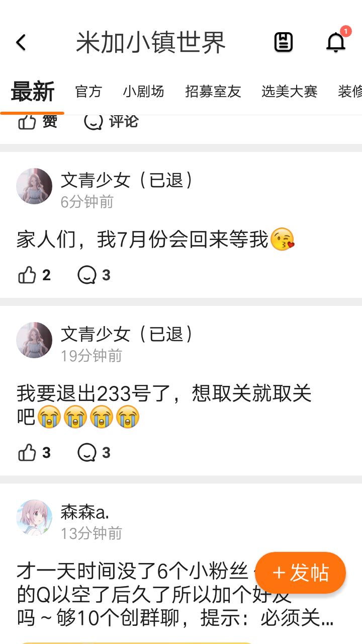Image resolution: width=362 pixels, height=644 pixels.
Task: Open 文青少女 avatar on 6分钟前 post
Action: click(34, 186)
